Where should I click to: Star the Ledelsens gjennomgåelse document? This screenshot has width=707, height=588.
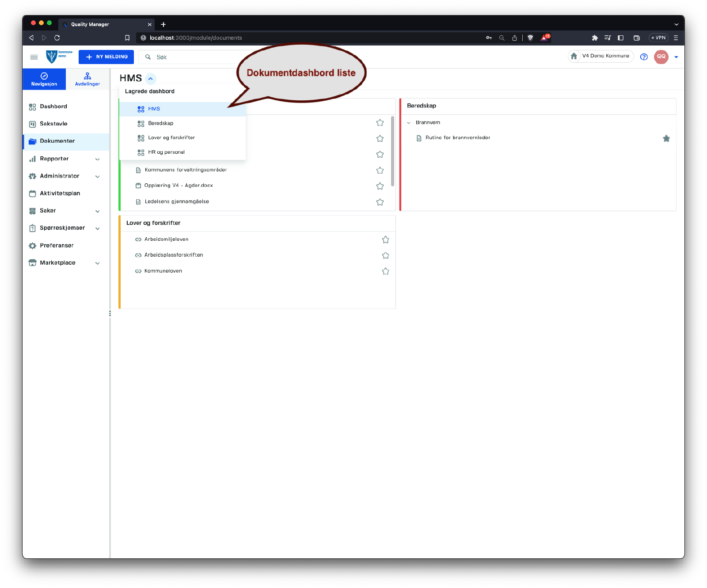[x=380, y=202]
